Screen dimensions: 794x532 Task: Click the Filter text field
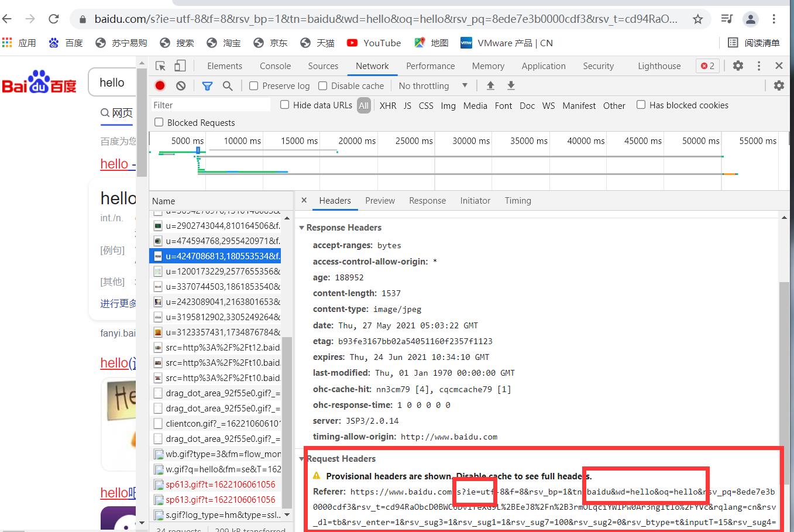(x=211, y=105)
